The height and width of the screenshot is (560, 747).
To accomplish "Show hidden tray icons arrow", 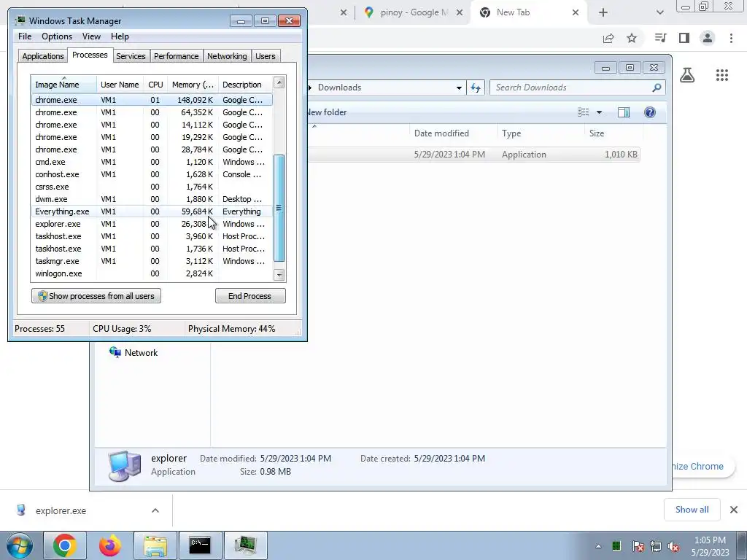I will (x=598, y=546).
